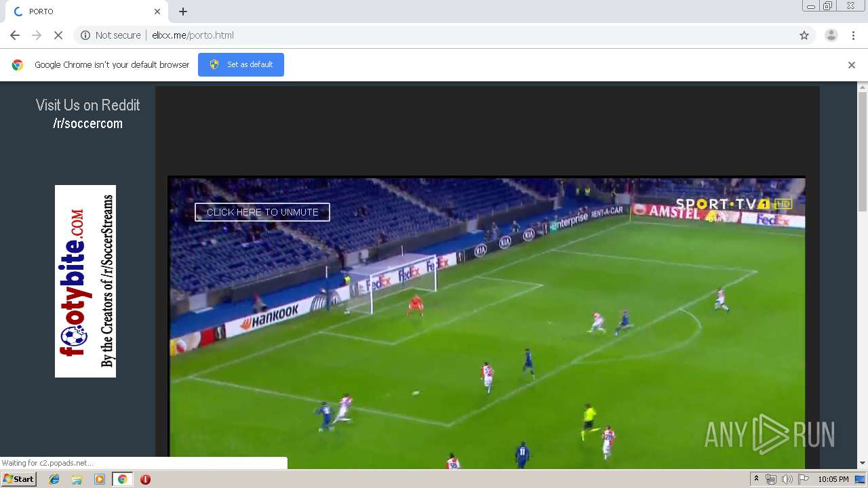
Task: Open the Chrome three-dot menu
Action: click(x=853, y=35)
